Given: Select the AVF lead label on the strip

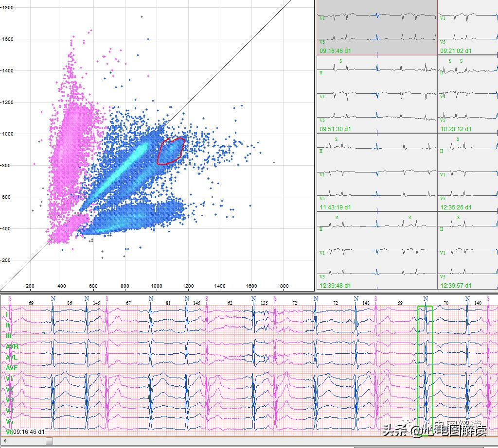Looking at the screenshot, I should [12, 368].
